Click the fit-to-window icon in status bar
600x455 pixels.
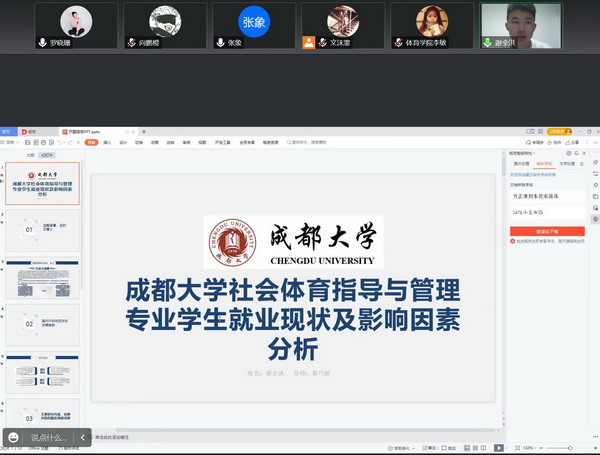(517, 448)
